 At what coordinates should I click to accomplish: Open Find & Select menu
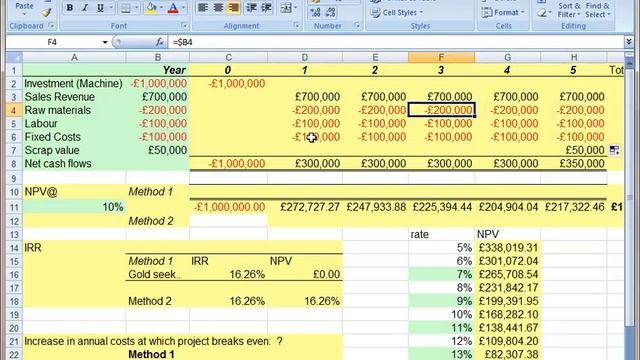(598, 10)
